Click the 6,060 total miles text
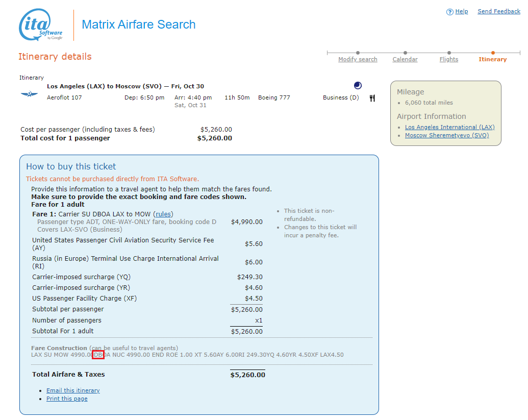The width and height of the screenshot is (528, 420). (x=429, y=103)
